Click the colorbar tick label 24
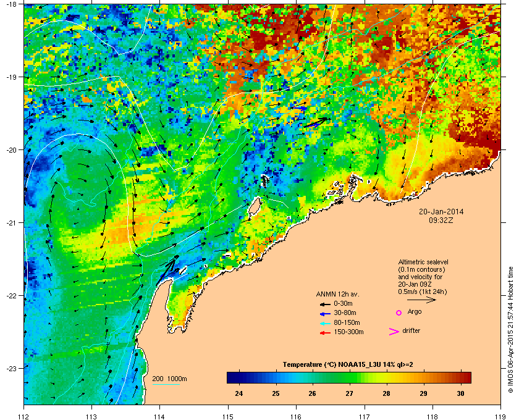 click(x=238, y=393)
